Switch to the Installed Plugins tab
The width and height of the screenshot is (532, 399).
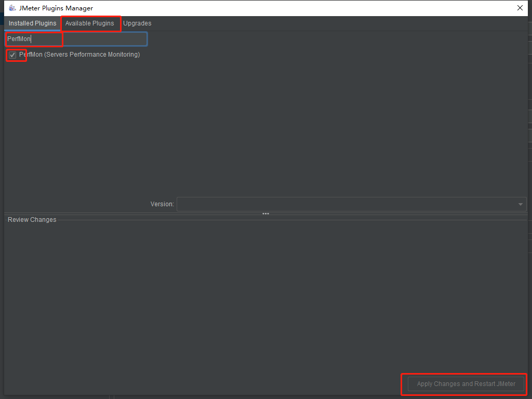point(32,23)
